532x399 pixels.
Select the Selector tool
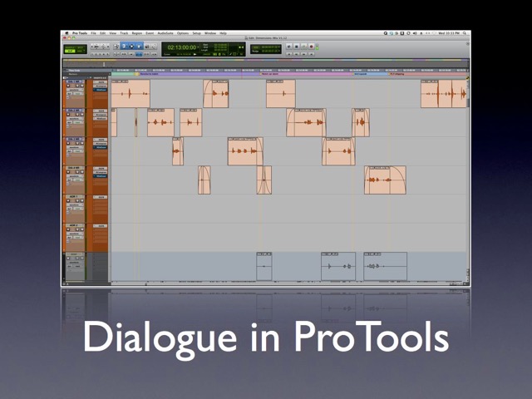pos(131,47)
